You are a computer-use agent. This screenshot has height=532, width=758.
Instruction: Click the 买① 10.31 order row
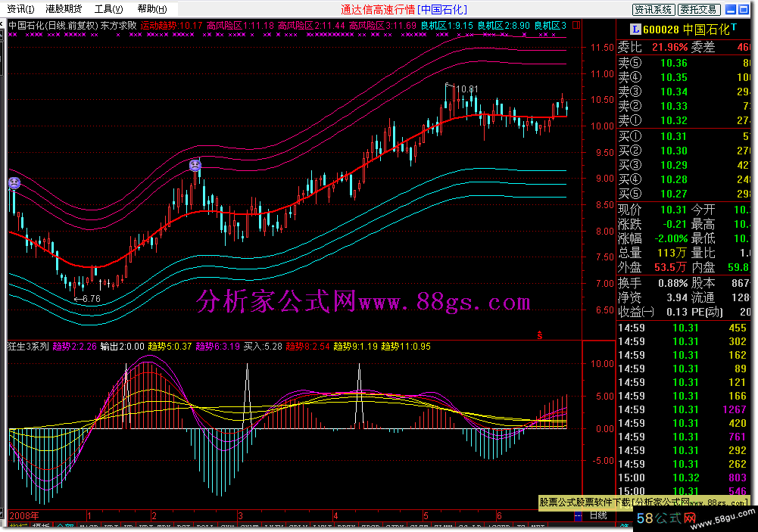685,136
